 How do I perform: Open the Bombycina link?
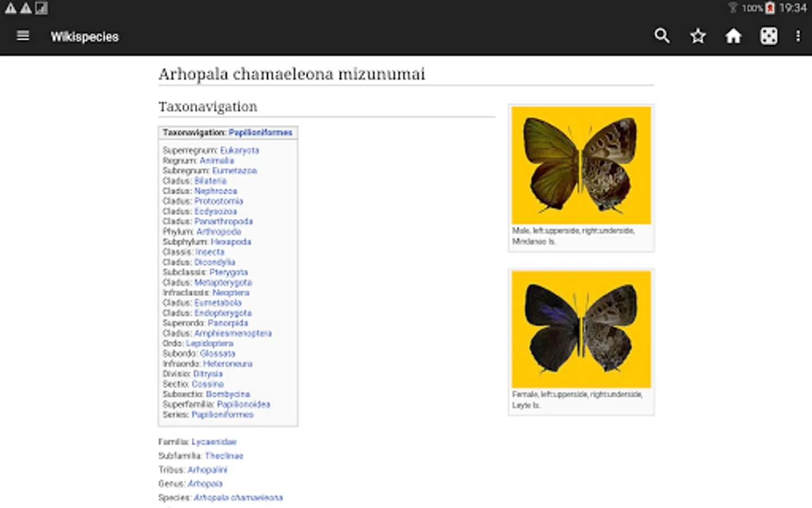point(228,394)
